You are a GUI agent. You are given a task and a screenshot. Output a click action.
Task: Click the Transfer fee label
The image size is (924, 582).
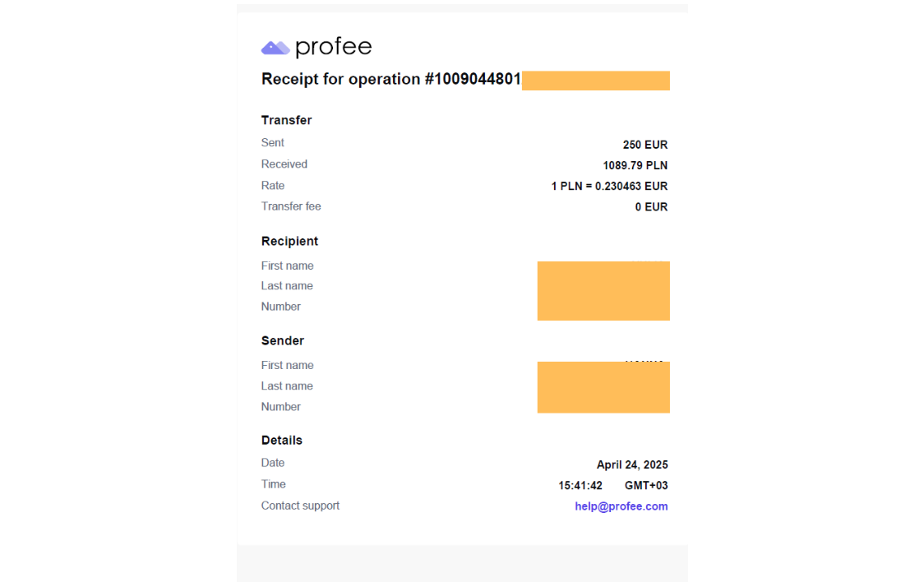(291, 206)
